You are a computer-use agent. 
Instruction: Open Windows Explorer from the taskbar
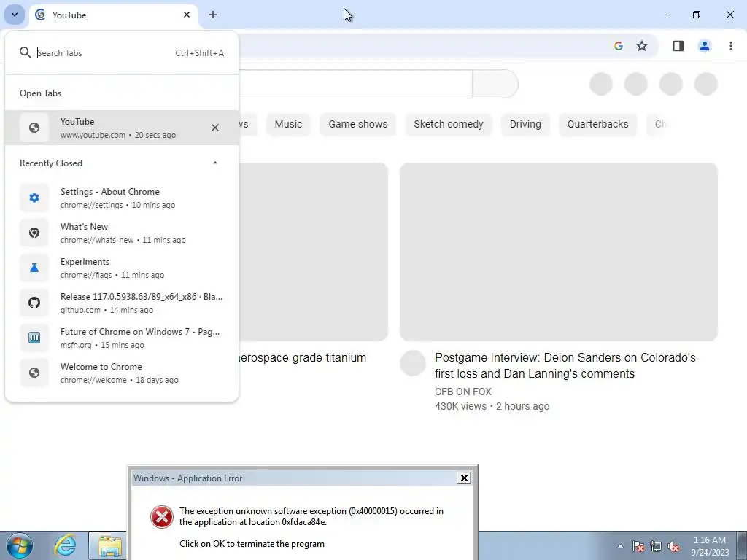pyautogui.click(x=109, y=545)
